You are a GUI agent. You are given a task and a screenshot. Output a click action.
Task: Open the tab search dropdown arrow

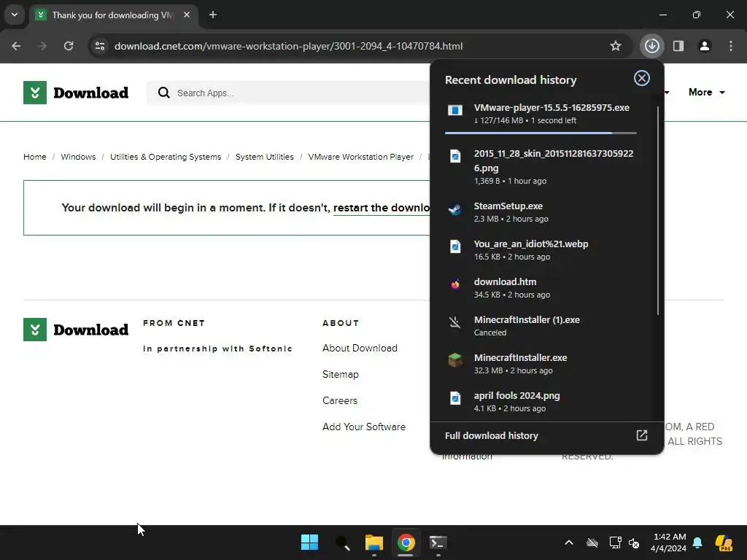[x=15, y=15]
